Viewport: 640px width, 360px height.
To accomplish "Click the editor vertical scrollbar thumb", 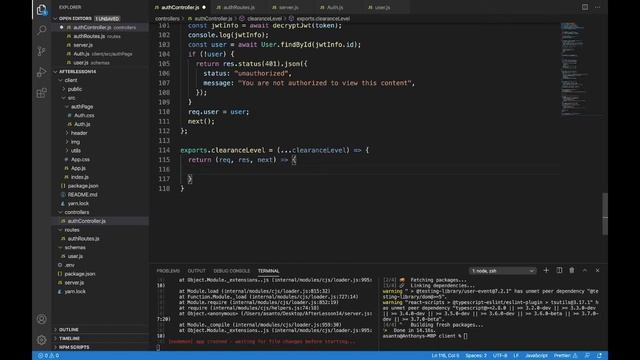I will click(x=605, y=214).
